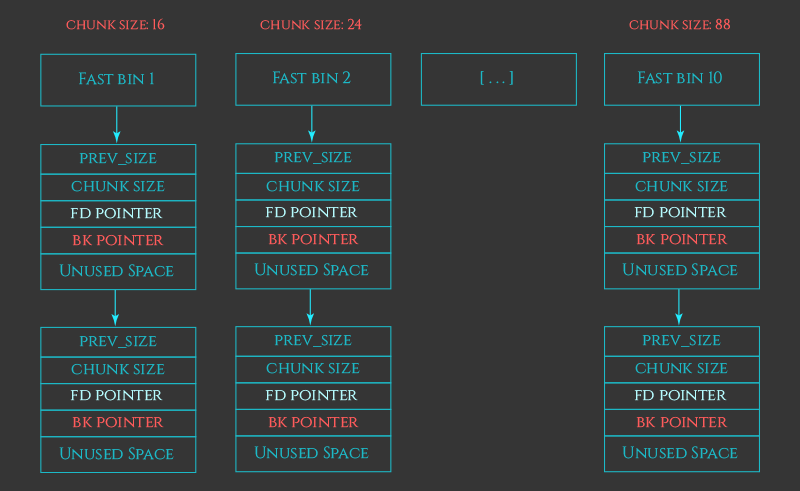Click the "Chunk size: 16" label
The width and height of the screenshot is (800, 491).
coord(115,25)
